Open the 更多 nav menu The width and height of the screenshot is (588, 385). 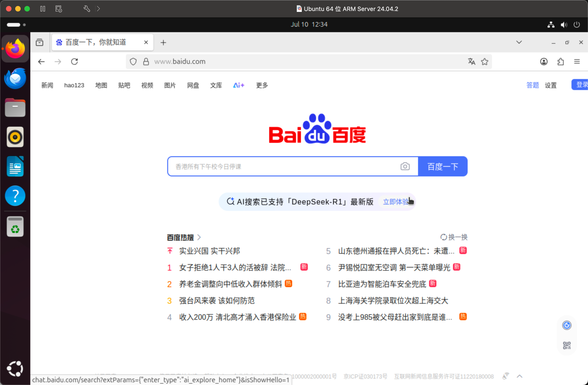click(x=262, y=85)
